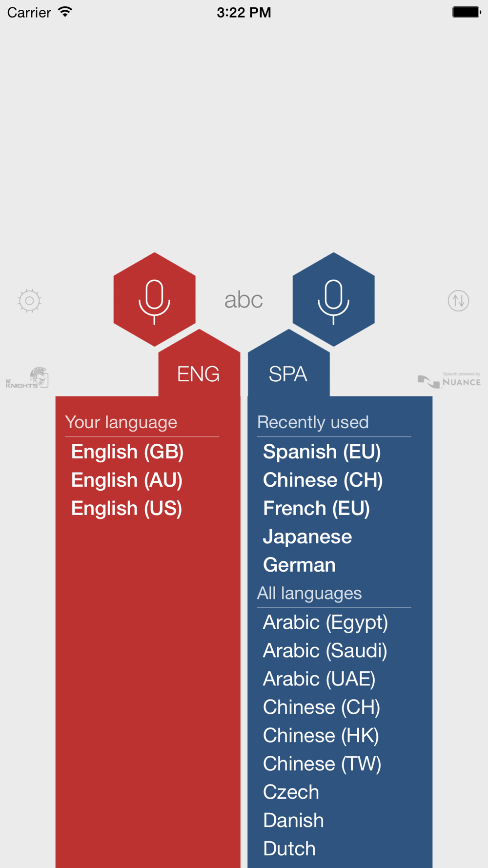The width and height of the screenshot is (488, 868).
Task: Tap the Nuance speech logo
Action: point(449,380)
